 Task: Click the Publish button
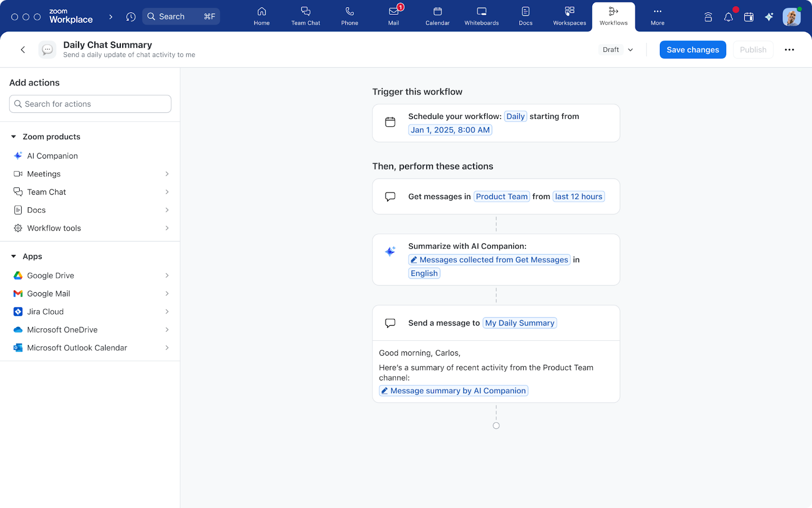tap(753, 49)
